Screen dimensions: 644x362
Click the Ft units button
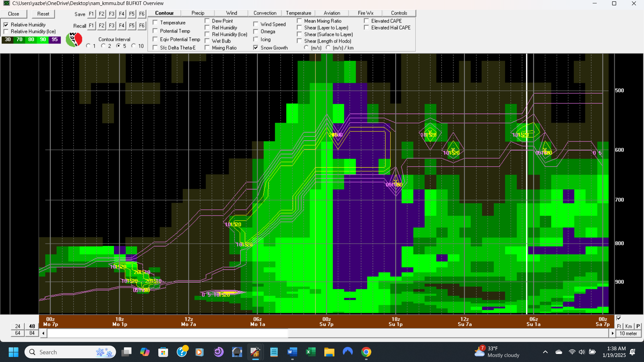tap(619, 326)
